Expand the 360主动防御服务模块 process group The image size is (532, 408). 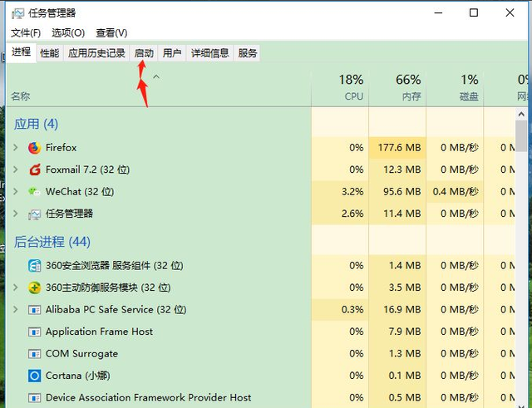click(x=16, y=288)
